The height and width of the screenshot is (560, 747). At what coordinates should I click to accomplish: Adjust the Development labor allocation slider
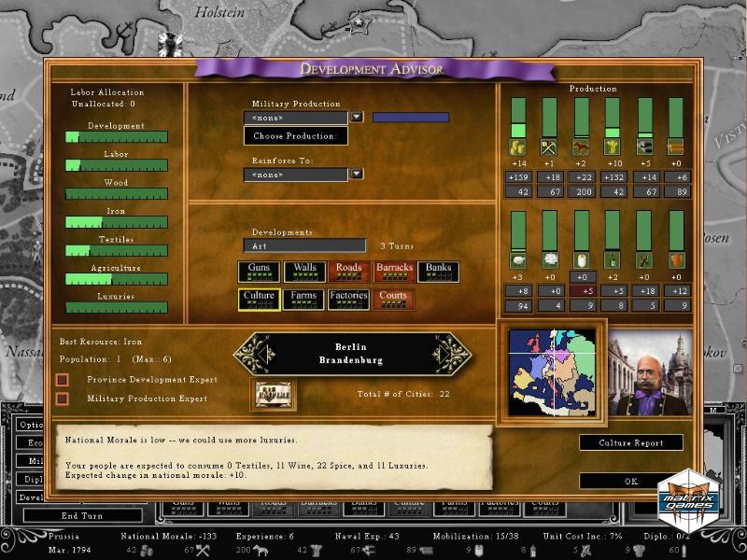(117, 136)
